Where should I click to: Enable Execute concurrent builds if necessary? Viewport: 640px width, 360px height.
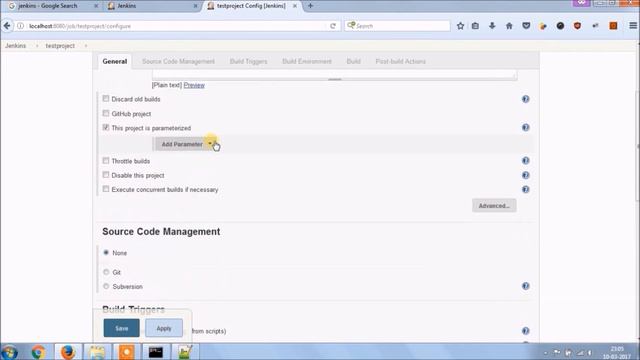click(x=106, y=189)
